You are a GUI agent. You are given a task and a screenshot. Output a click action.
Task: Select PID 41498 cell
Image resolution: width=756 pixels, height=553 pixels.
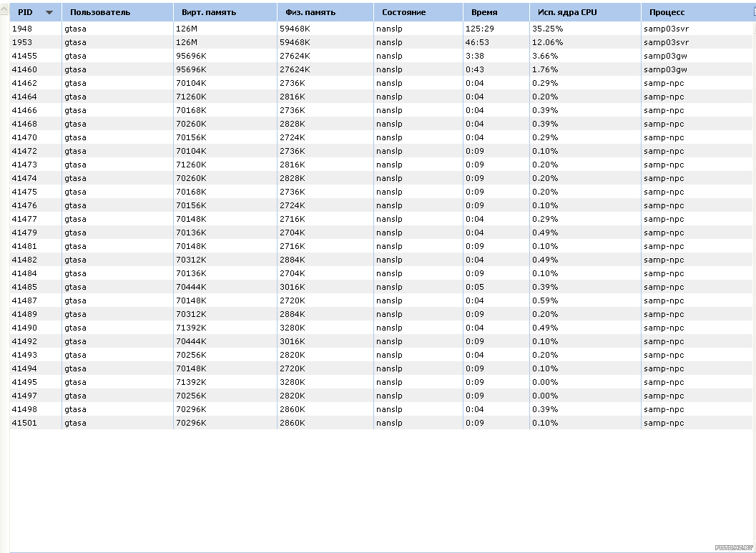pyautogui.click(x=24, y=408)
